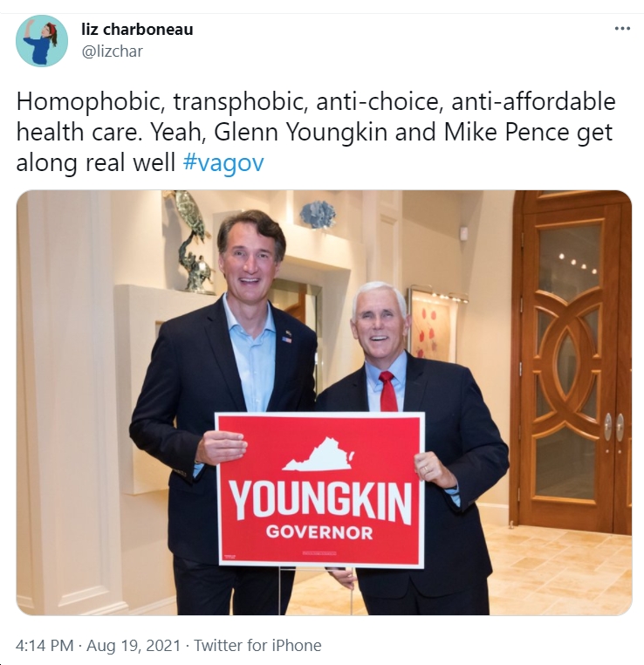Open the Twitter for iPhone source link

click(x=257, y=646)
